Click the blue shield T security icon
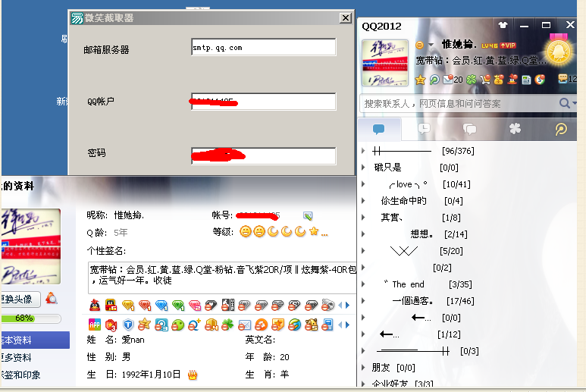Viewport: 586px width, 392px height. (128, 325)
